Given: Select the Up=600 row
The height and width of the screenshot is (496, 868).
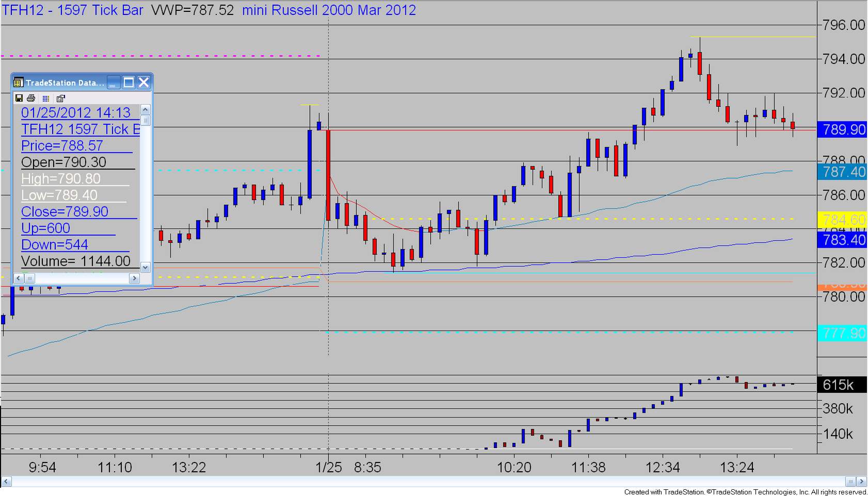Looking at the screenshot, I should (x=45, y=228).
